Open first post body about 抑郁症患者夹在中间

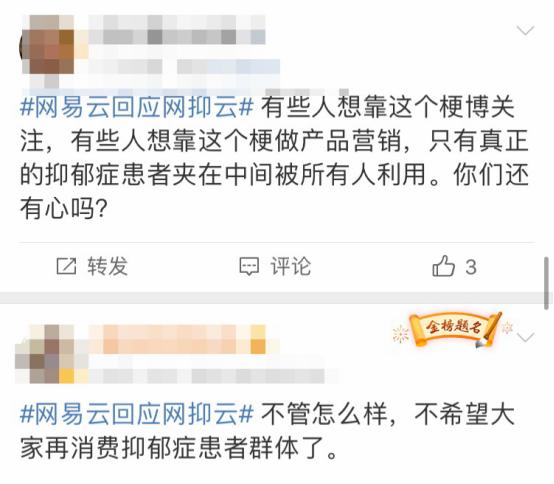coord(275,158)
